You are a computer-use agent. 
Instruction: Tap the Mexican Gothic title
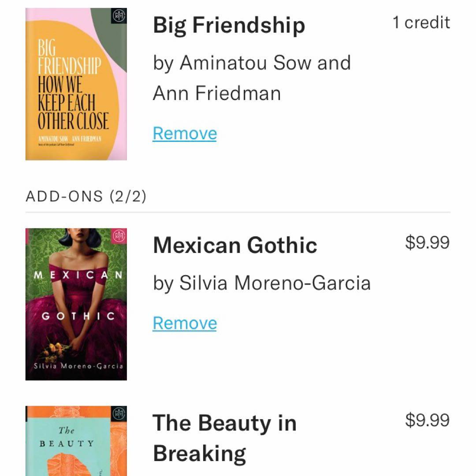235,245
